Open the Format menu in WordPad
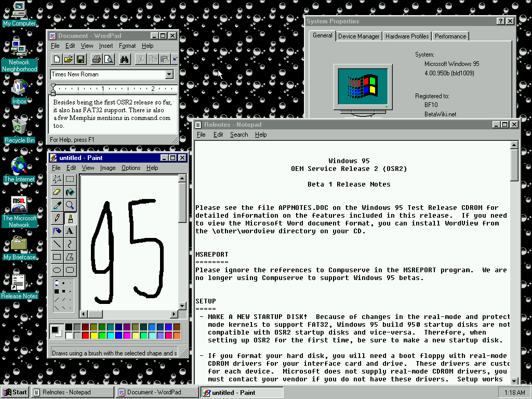 [127, 46]
